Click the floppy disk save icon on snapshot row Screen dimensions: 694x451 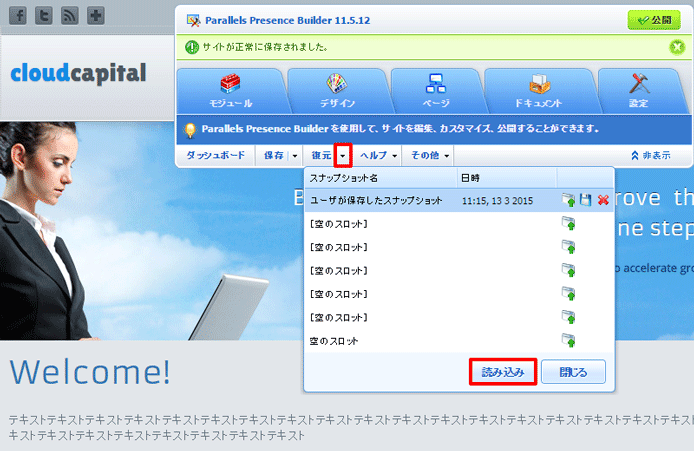[x=586, y=201]
